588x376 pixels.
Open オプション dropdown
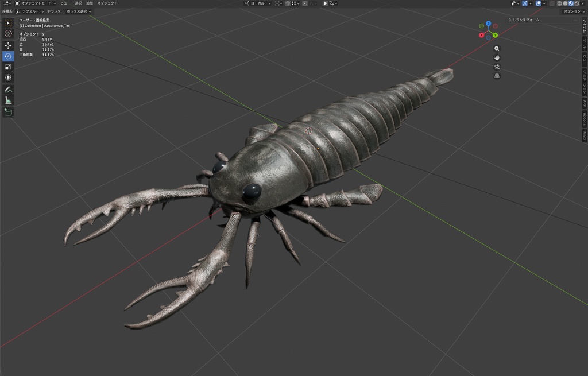coord(572,11)
